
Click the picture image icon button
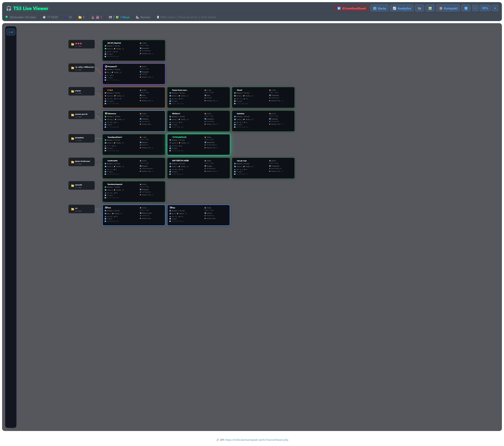430,8
